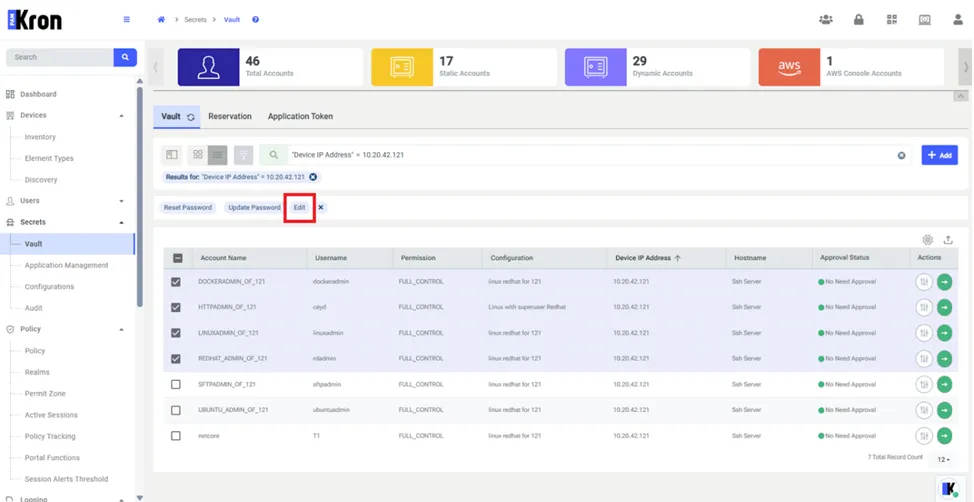Viewport: 974px width, 502px height.
Task: Open Active Sessions in sidebar
Action: point(51,415)
